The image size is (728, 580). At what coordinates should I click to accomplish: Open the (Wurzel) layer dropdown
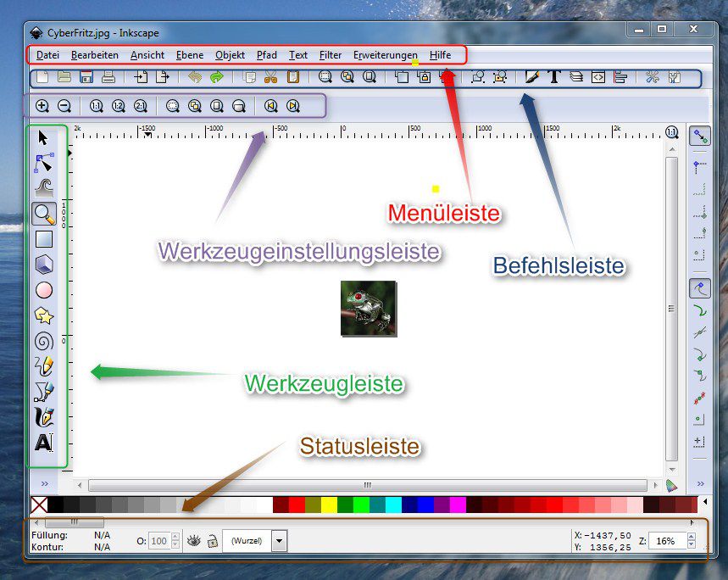pos(279,540)
